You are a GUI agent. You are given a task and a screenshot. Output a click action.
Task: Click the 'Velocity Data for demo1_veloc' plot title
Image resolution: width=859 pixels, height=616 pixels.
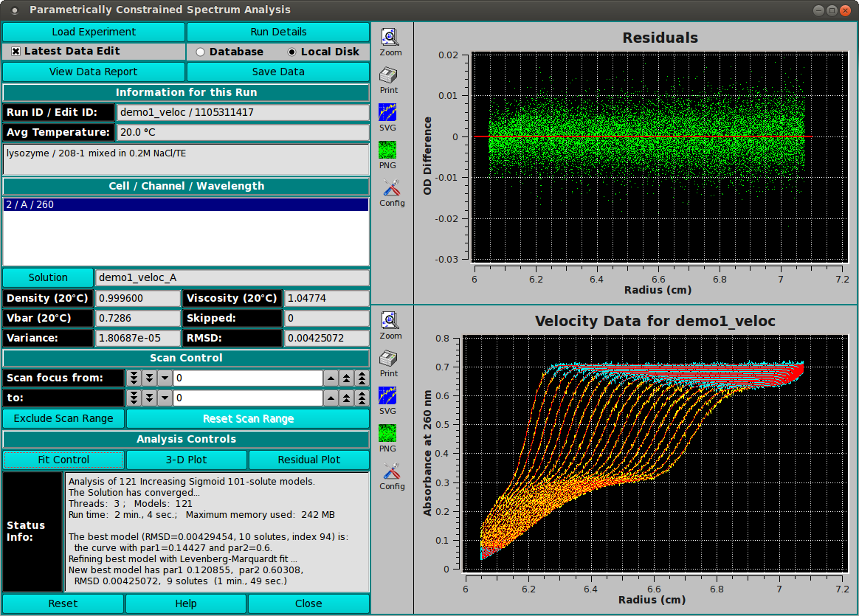(655, 321)
